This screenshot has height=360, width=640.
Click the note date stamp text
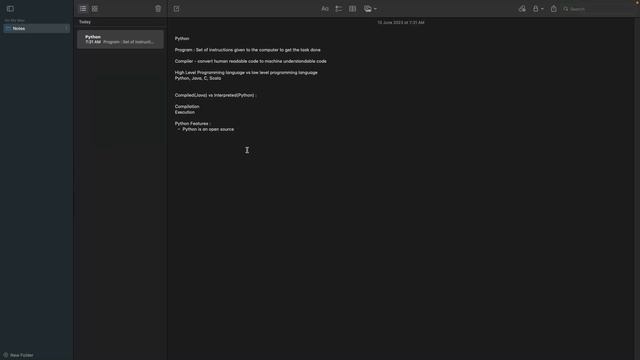point(400,22)
